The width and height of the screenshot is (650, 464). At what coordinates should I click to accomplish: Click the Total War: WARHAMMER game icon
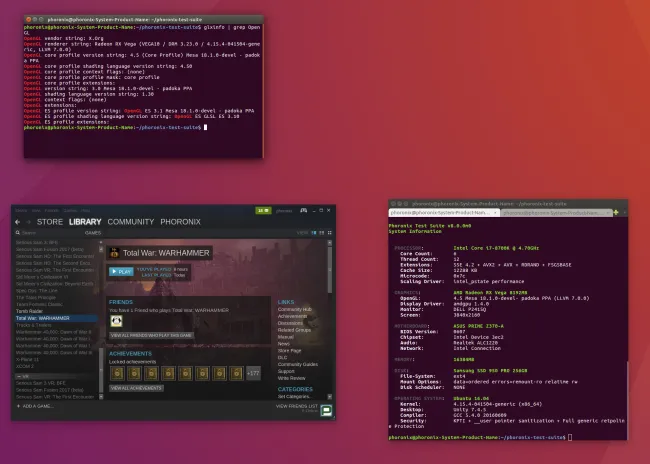(114, 253)
